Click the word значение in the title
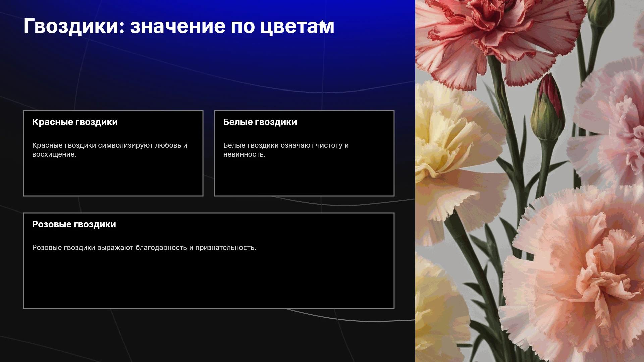The height and width of the screenshot is (362, 644). click(x=178, y=26)
